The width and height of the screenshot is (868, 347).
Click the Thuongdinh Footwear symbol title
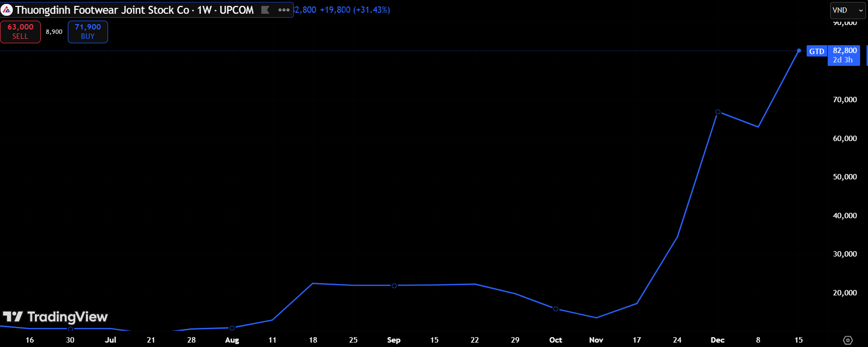[102, 10]
